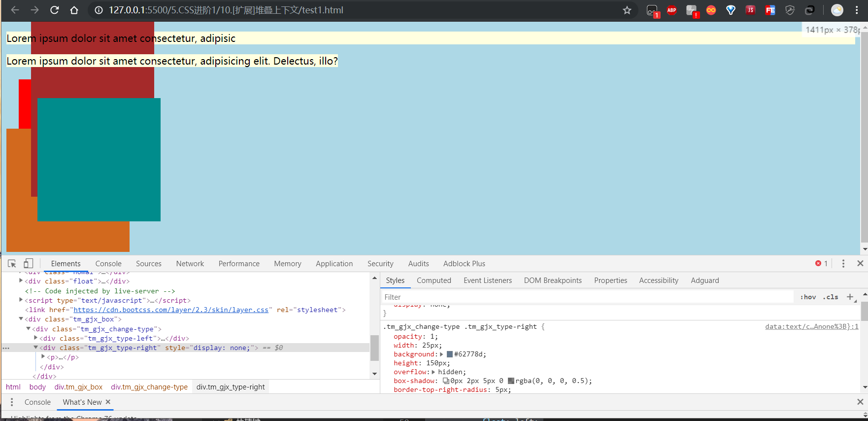Toggle the :hov element state panel
Image resolution: width=868 pixels, height=421 pixels.
808,297
